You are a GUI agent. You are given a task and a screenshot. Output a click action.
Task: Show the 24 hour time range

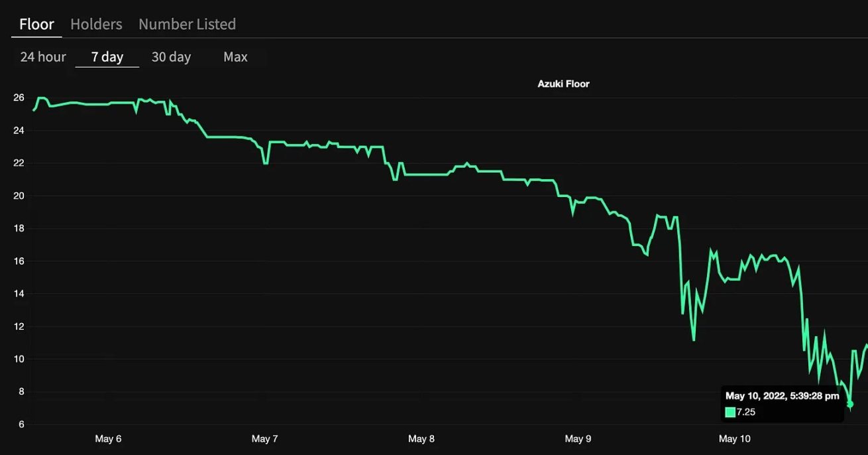[43, 57]
